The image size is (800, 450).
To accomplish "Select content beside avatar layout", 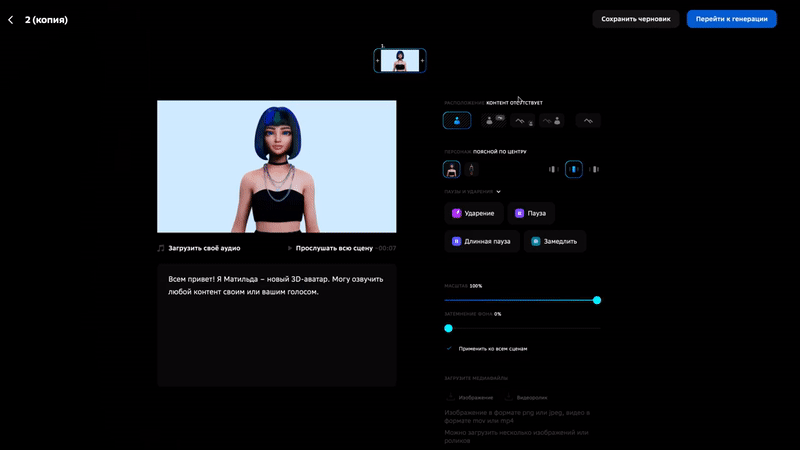I will (552, 120).
